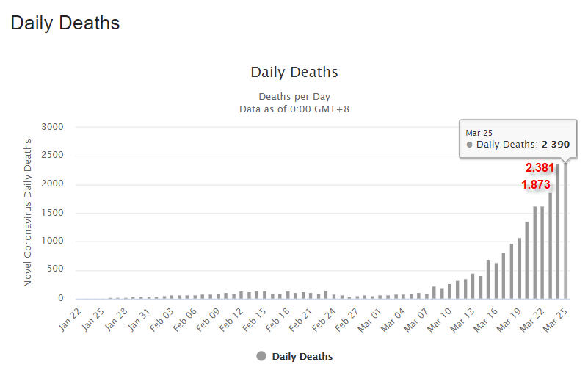Click the red 1.873 annotation
The image size is (588, 381).
(536, 185)
